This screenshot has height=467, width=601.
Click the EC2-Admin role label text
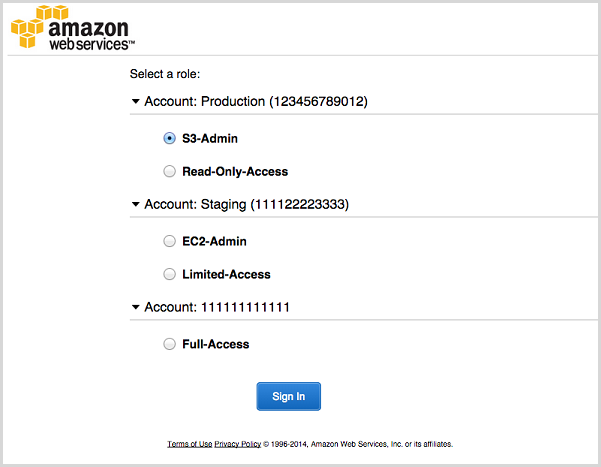tap(214, 241)
